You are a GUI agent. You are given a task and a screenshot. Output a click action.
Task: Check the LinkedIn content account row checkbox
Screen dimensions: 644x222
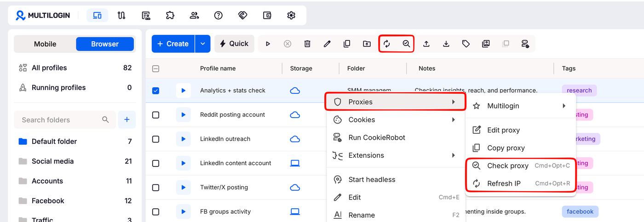click(x=155, y=163)
